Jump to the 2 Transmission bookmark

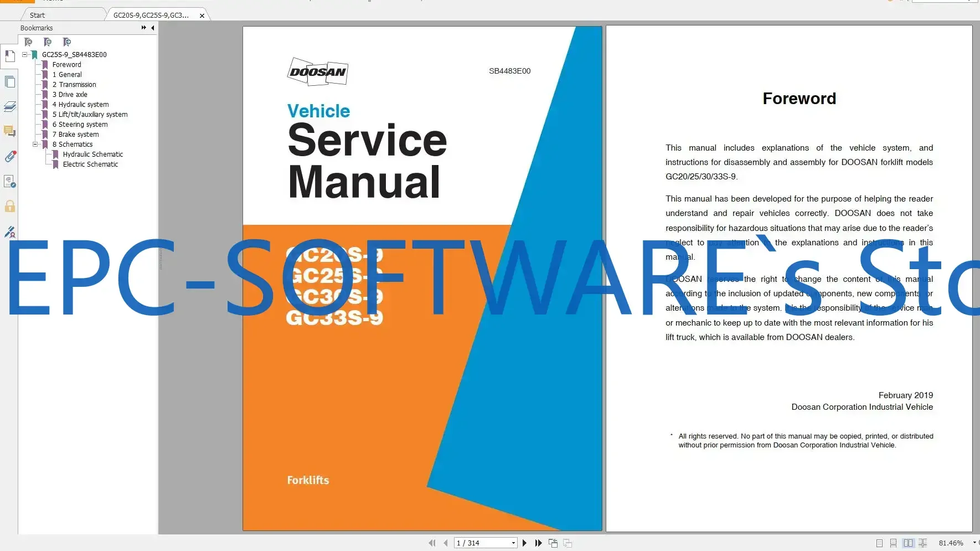[74, 85]
